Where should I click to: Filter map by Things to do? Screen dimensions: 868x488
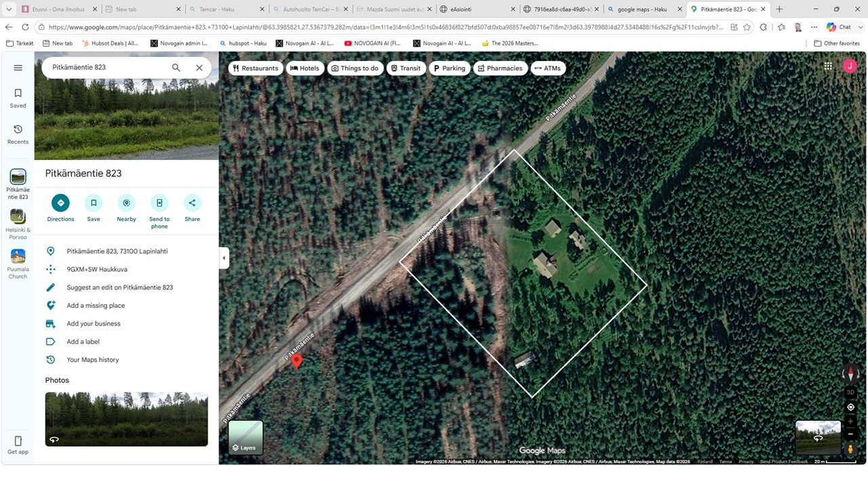point(355,68)
